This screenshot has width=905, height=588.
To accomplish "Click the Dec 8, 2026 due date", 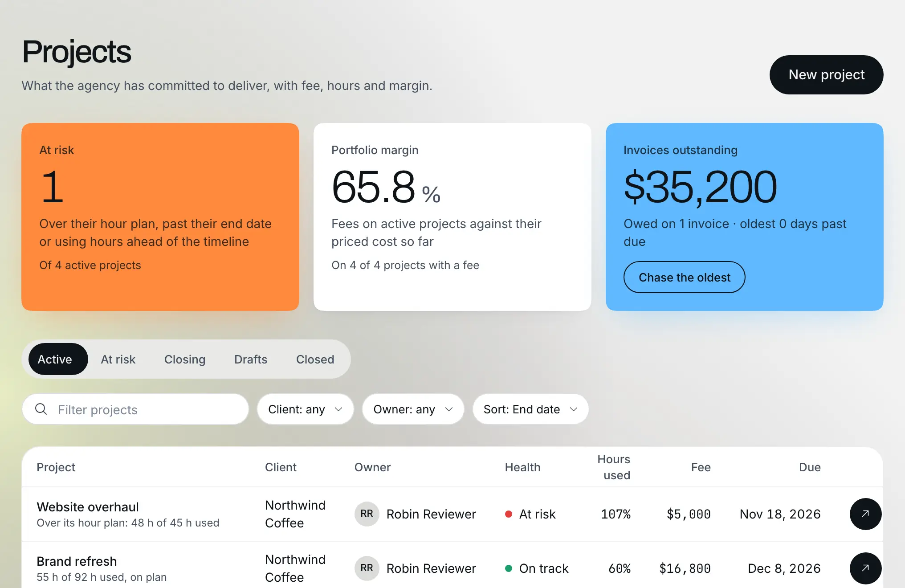I will 784,568.
